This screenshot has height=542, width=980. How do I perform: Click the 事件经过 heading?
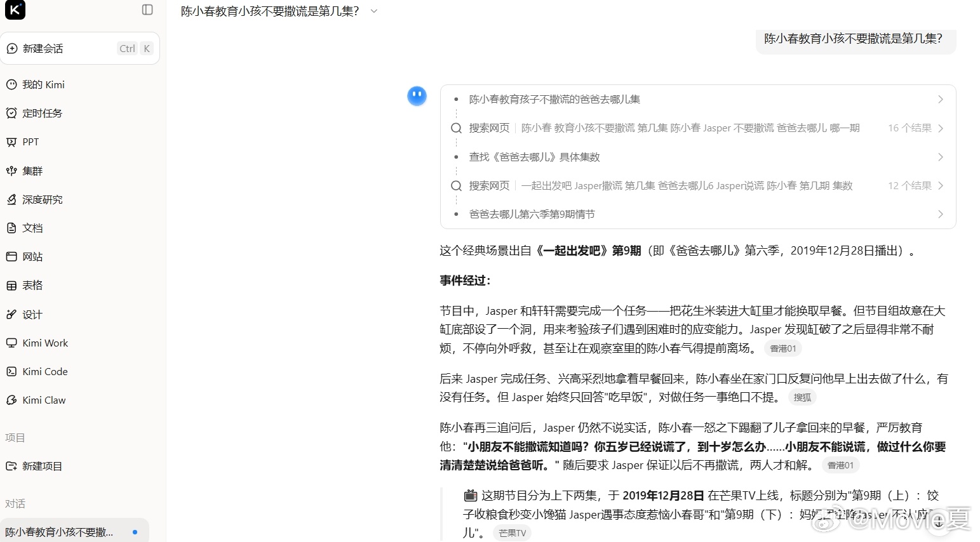tap(465, 281)
